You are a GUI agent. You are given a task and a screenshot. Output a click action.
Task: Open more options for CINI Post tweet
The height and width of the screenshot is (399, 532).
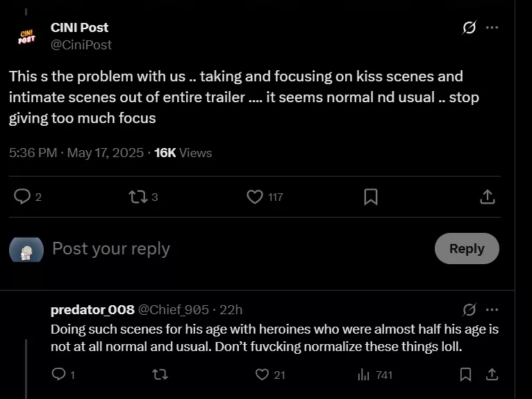pos(492,28)
